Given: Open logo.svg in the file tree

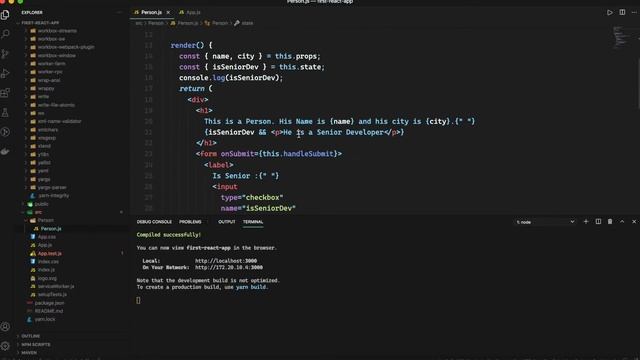Looking at the screenshot, I should point(47,278).
